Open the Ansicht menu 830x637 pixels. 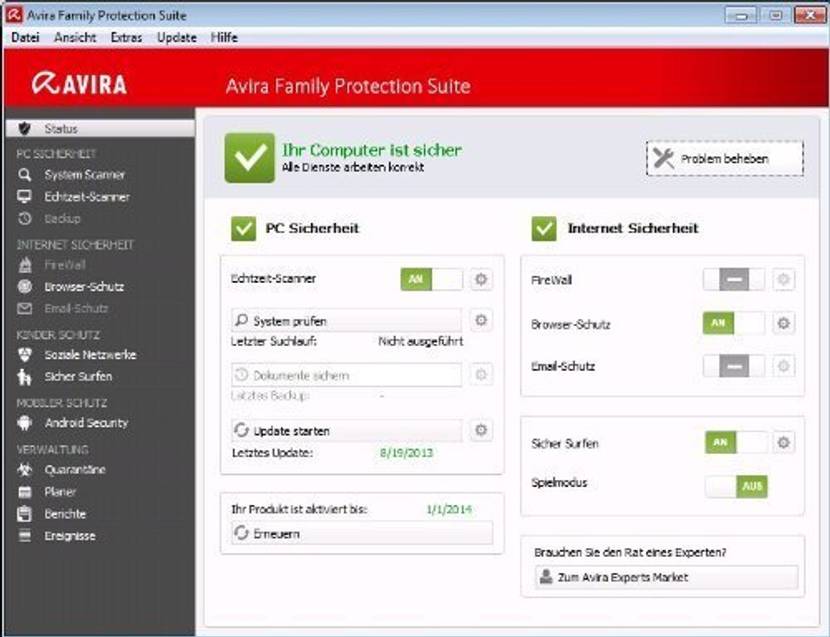coord(75,38)
